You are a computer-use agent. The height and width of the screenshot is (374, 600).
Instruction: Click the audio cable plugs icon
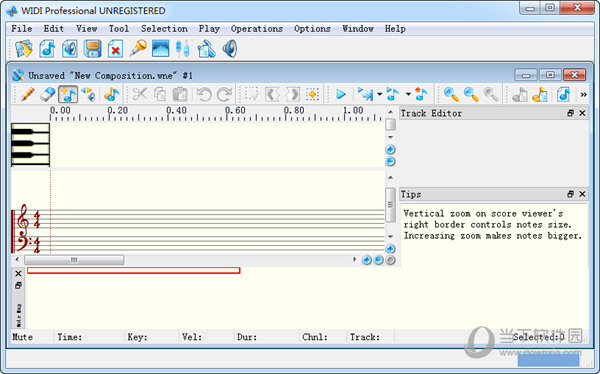pos(183,49)
